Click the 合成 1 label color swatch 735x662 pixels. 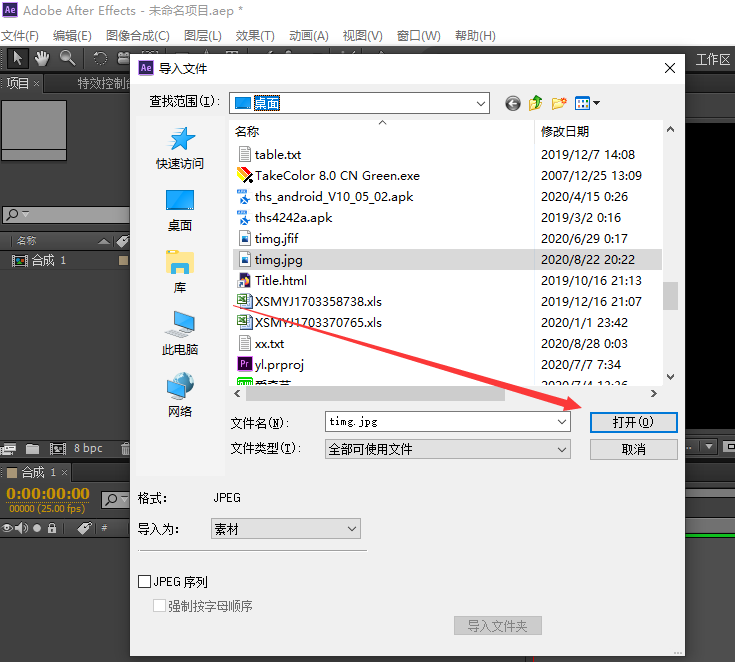(x=123, y=261)
